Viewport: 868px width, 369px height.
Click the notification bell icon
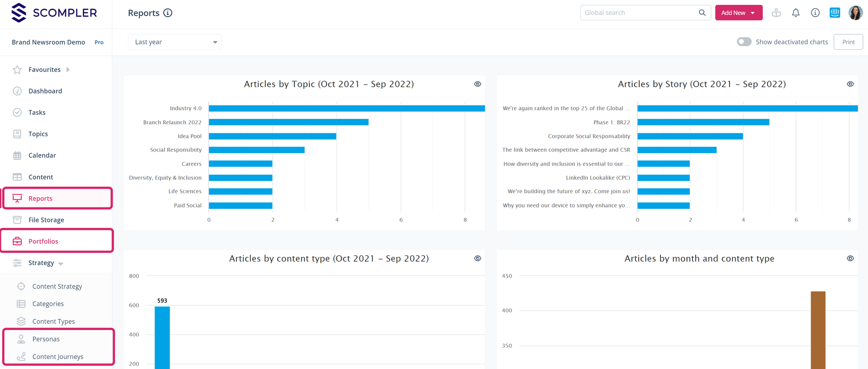point(796,13)
